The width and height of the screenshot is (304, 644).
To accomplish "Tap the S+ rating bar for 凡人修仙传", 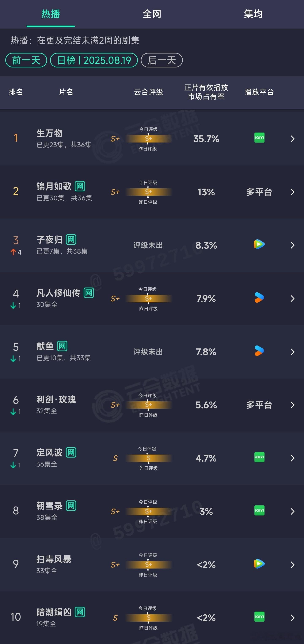I will point(148,299).
